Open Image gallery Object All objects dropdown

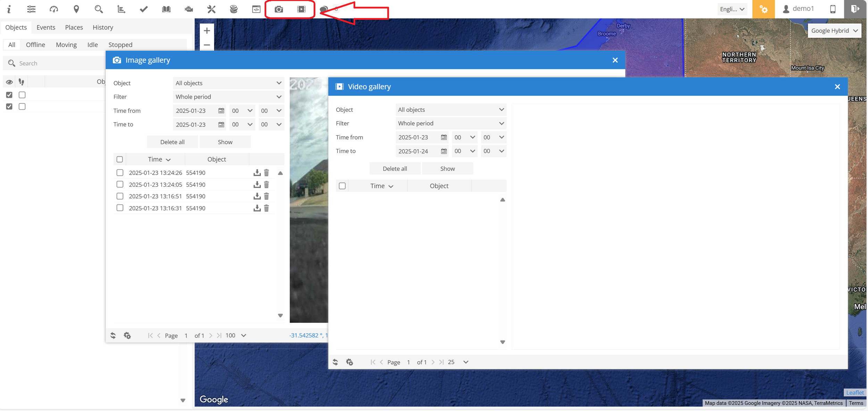pos(228,83)
